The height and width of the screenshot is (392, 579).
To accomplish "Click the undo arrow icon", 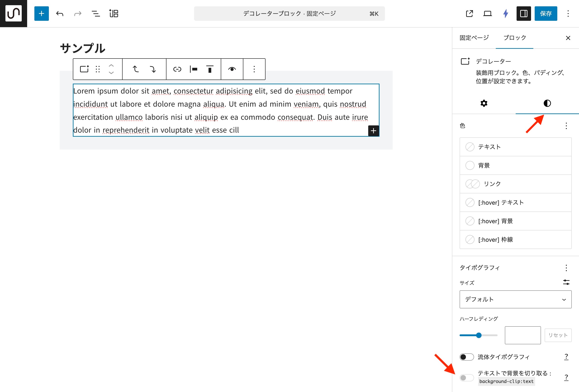I will pyautogui.click(x=59, y=13).
